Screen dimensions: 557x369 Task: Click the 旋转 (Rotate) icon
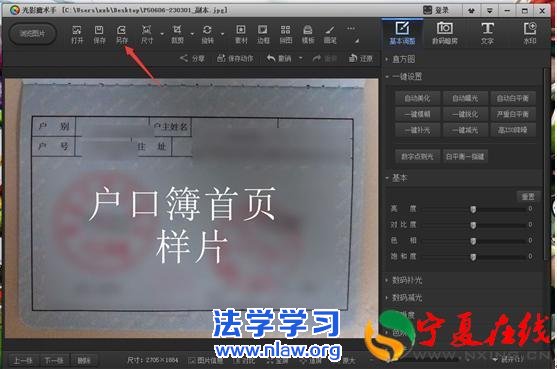pos(207,34)
